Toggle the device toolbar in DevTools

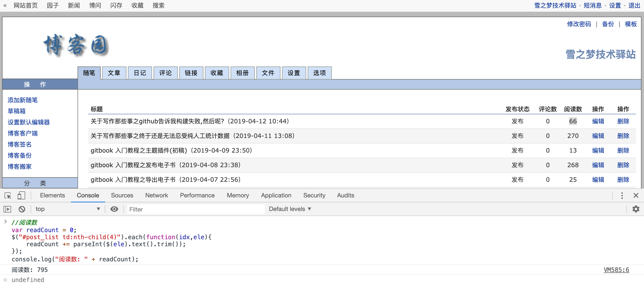click(21, 195)
